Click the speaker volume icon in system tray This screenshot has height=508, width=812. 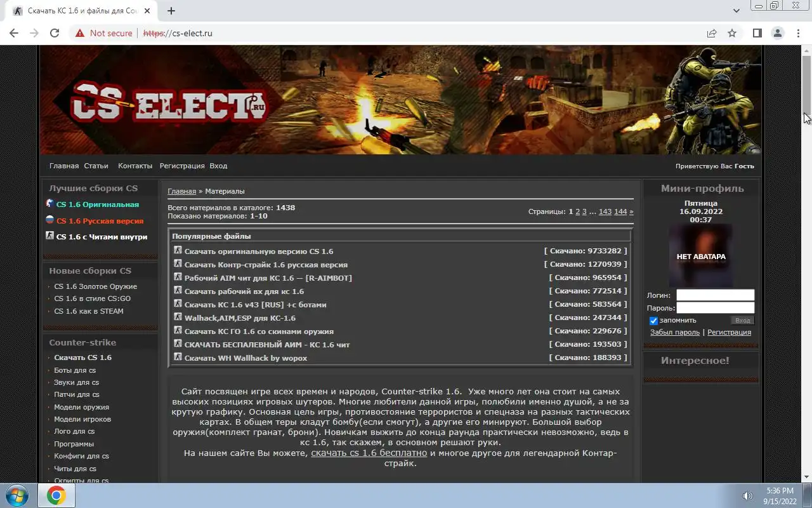748,495
